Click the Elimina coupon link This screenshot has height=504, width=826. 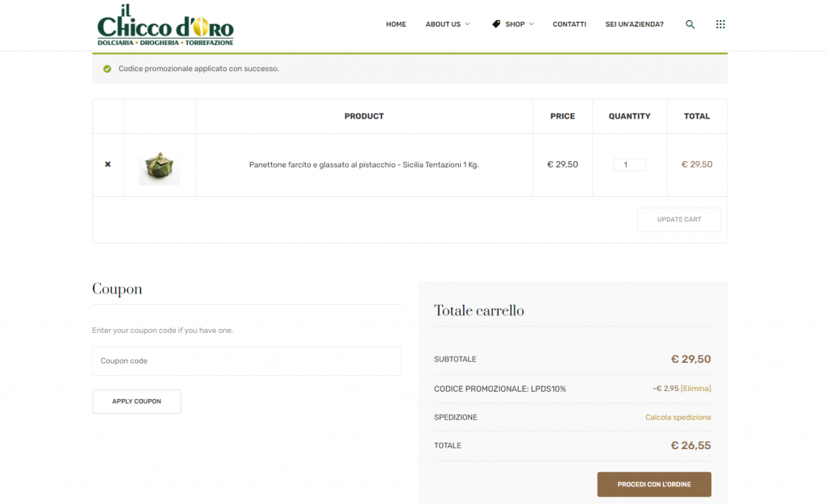click(696, 389)
